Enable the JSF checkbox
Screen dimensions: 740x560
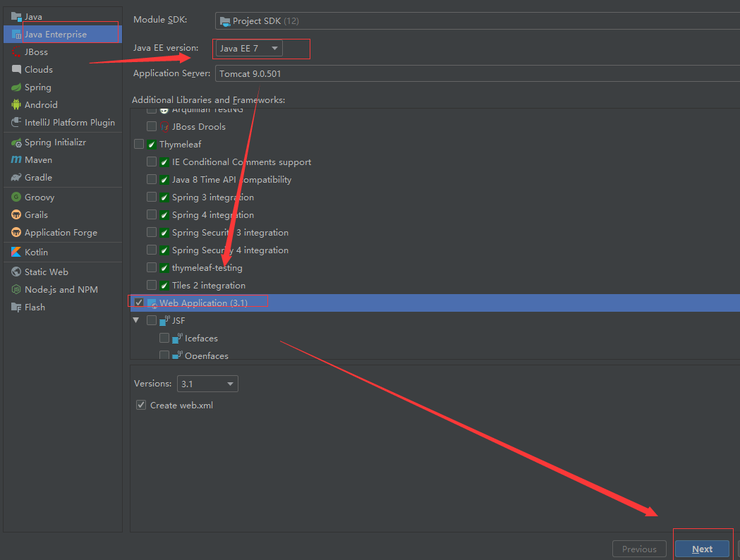(152, 320)
